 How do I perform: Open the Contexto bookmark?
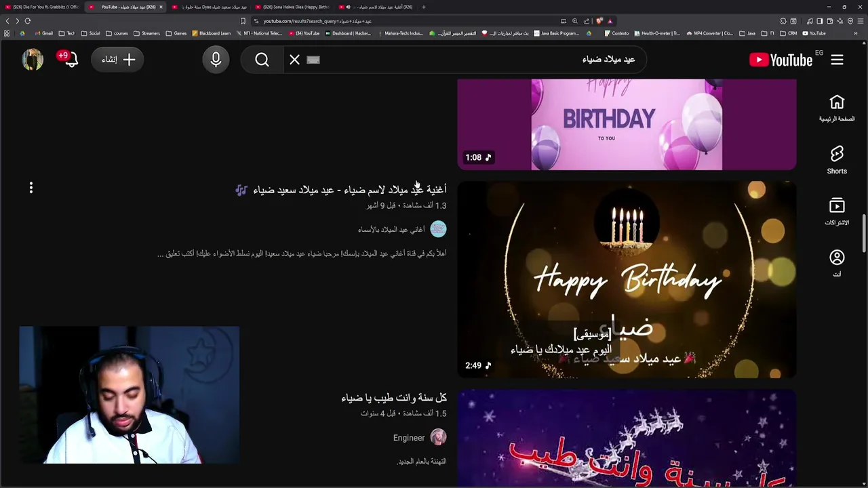[x=616, y=33]
